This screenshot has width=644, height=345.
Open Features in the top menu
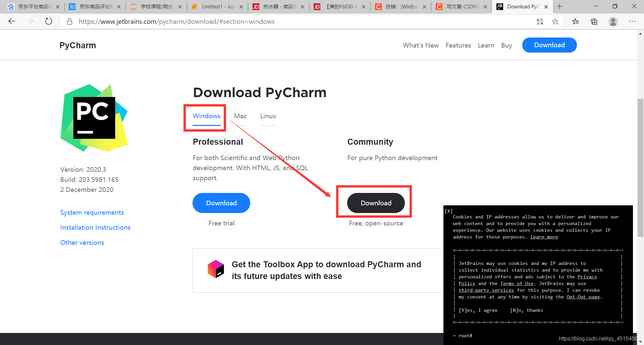tap(458, 45)
